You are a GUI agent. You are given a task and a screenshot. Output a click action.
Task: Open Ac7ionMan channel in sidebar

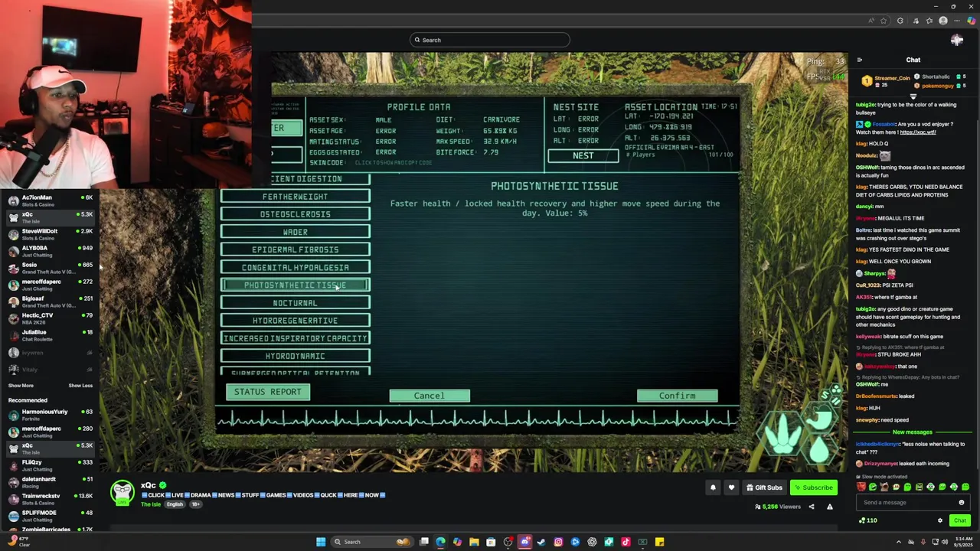tap(50, 201)
